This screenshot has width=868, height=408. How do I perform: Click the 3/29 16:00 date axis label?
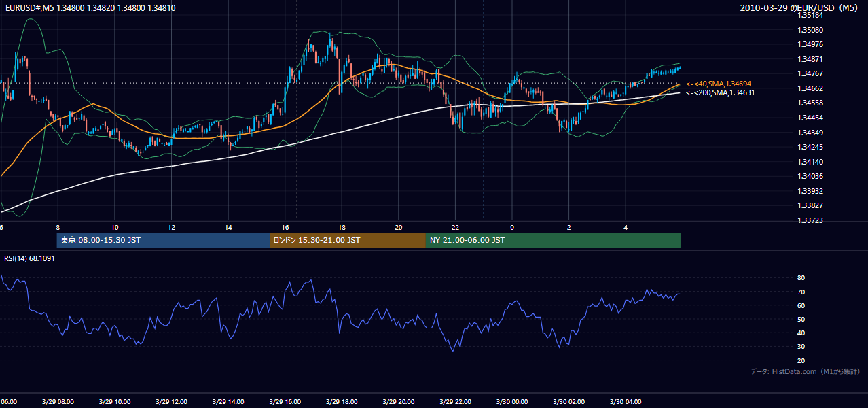pos(285,402)
